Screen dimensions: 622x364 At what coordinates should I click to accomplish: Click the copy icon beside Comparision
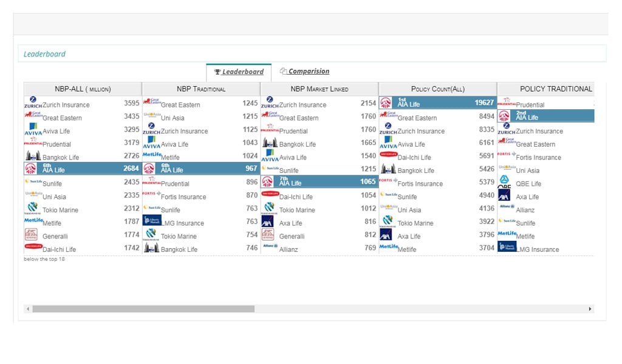tap(283, 71)
